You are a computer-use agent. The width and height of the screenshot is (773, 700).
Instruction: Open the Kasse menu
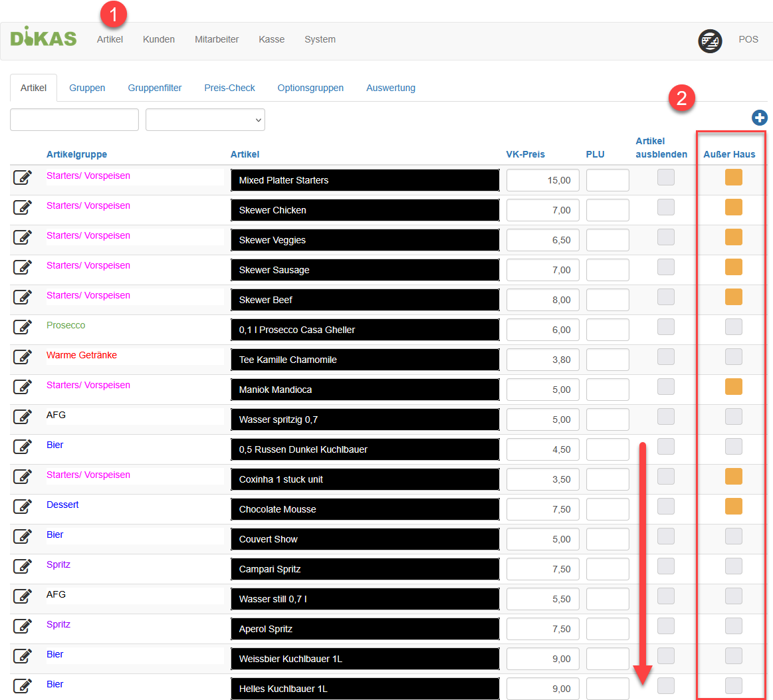tap(271, 39)
